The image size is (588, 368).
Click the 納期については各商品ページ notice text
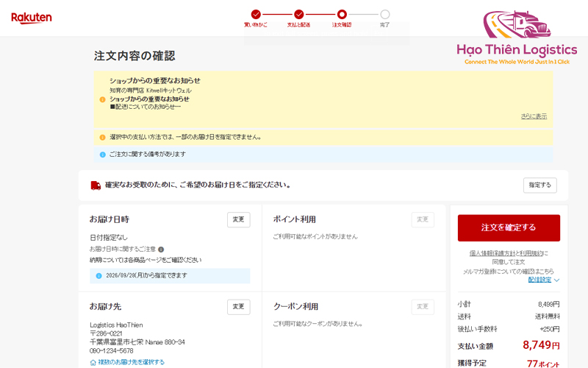[146, 261]
